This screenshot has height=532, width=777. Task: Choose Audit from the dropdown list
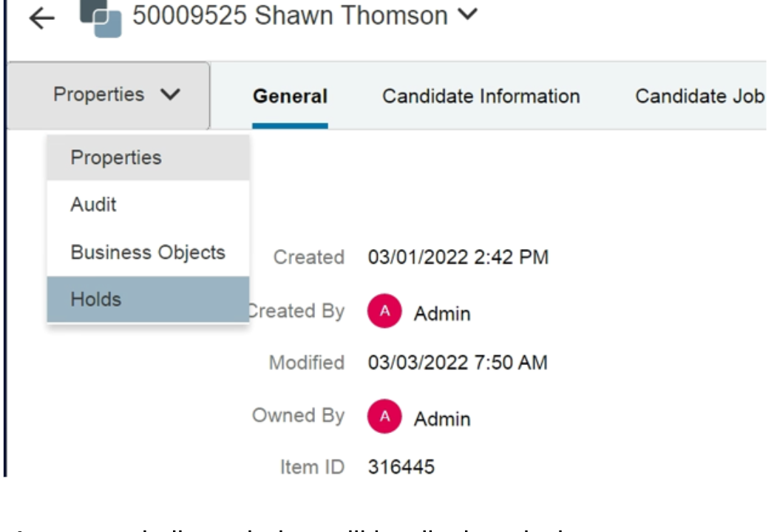coord(94,205)
